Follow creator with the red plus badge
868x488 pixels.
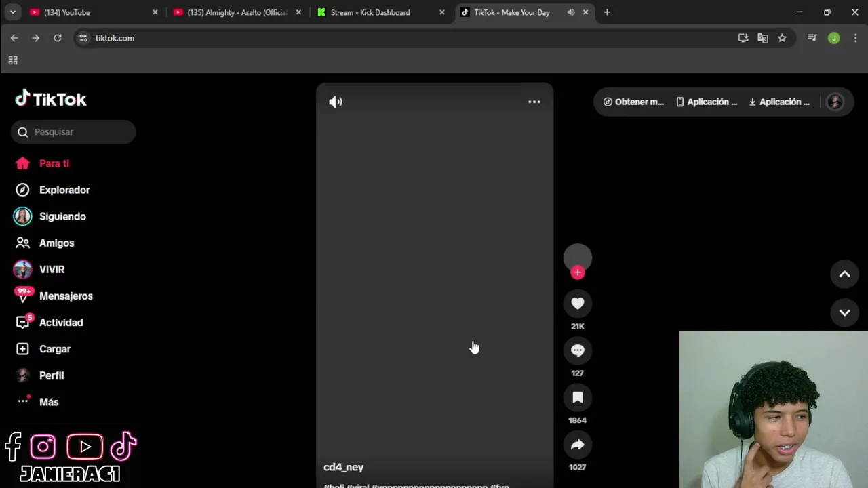578,272
